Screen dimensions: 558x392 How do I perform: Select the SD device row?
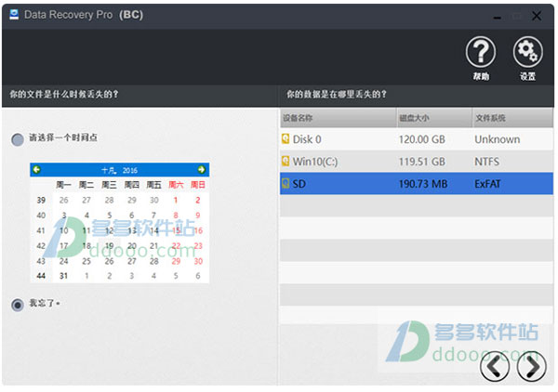pyautogui.click(x=417, y=184)
